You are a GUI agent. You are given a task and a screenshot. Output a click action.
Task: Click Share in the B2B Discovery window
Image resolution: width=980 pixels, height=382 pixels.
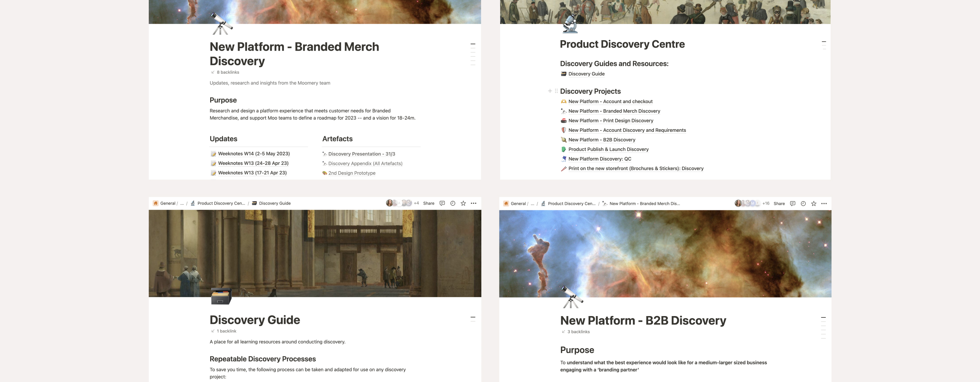coord(779,204)
